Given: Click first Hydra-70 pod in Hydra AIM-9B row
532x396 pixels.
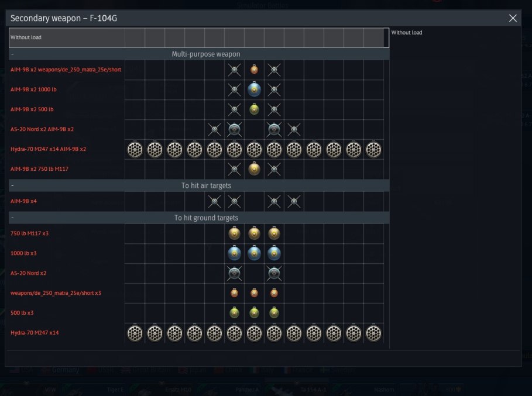Looking at the screenshot, I should (135, 150).
